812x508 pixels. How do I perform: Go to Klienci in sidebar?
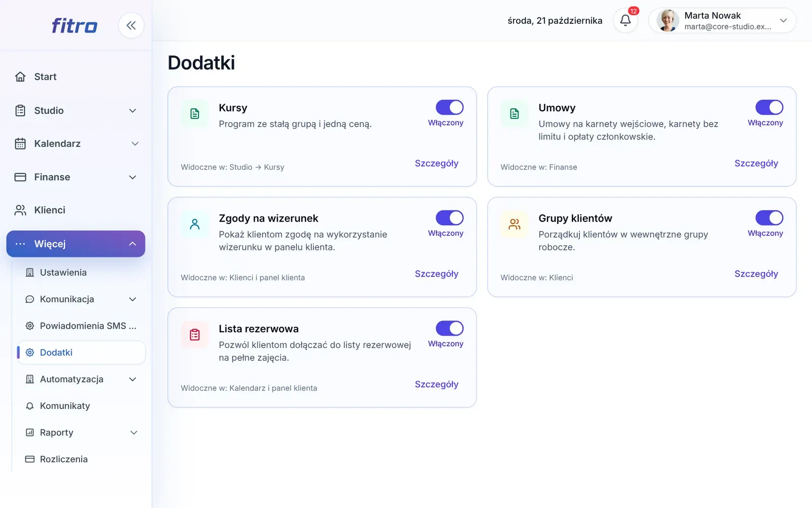[76, 210]
